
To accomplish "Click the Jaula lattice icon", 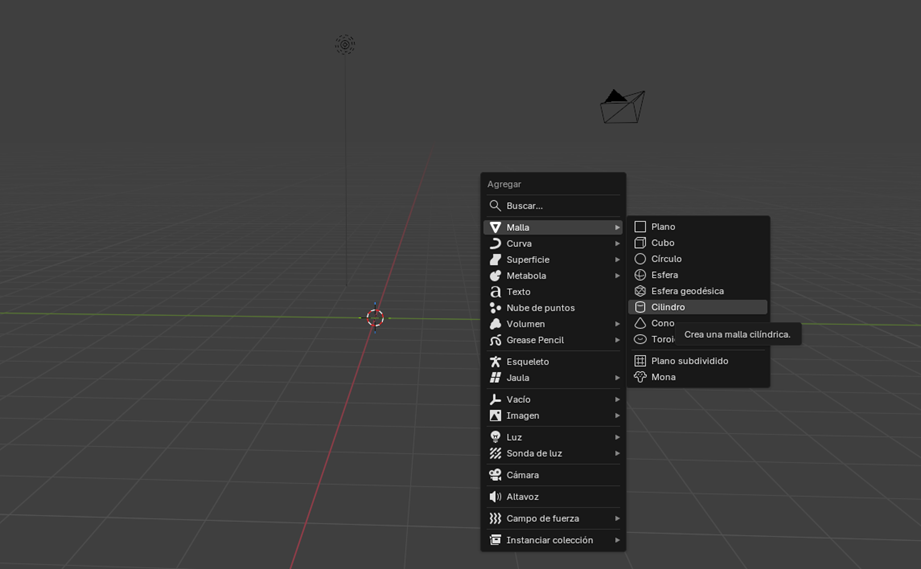I will coord(495,378).
